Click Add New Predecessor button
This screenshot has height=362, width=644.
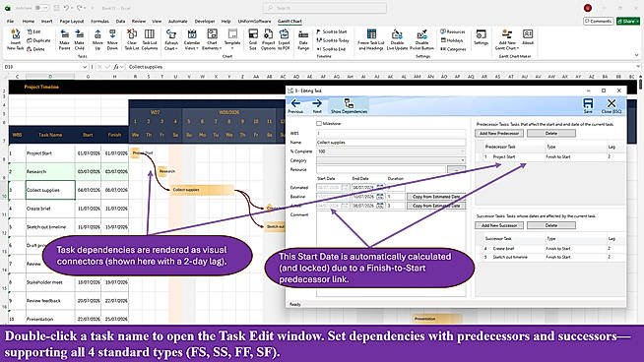(499, 134)
